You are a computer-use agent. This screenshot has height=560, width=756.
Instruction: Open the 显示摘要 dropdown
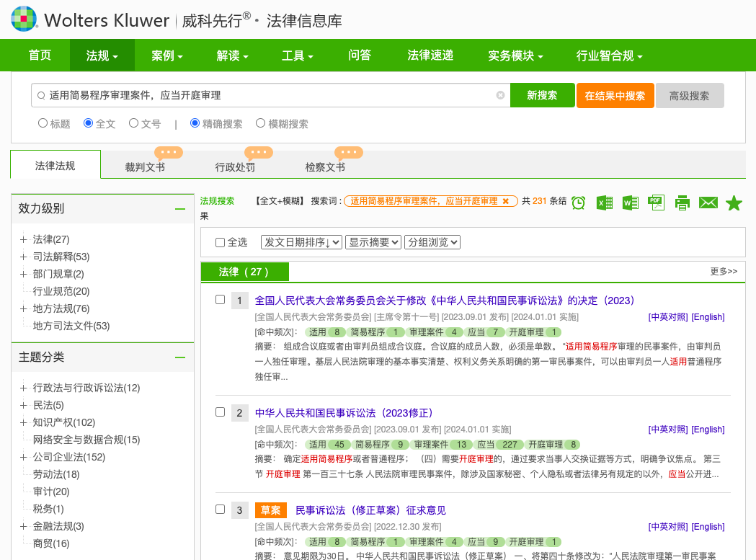(373, 242)
